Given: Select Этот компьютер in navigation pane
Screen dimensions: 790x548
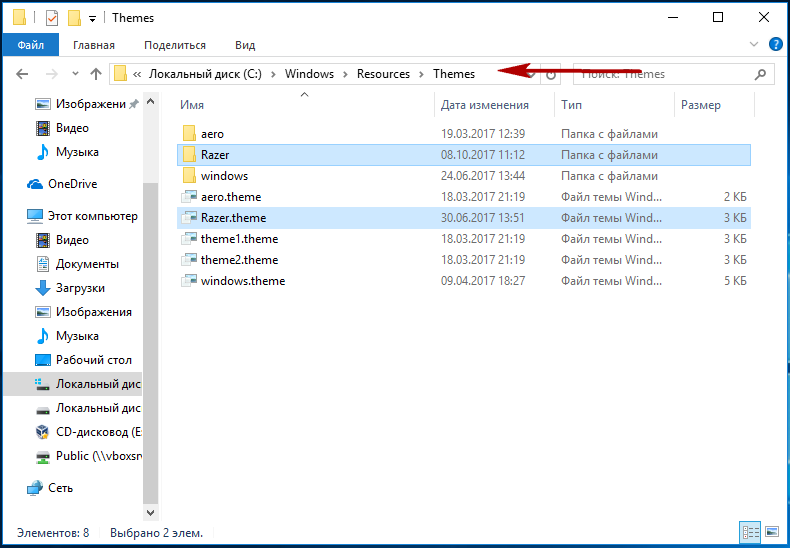Looking at the screenshot, I should coord(92,217).
